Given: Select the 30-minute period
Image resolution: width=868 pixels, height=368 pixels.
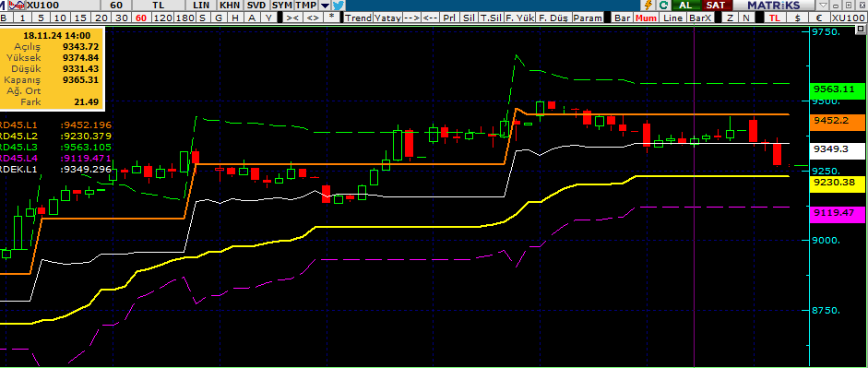Looking at the screenshot, I should tap(121, 18).
